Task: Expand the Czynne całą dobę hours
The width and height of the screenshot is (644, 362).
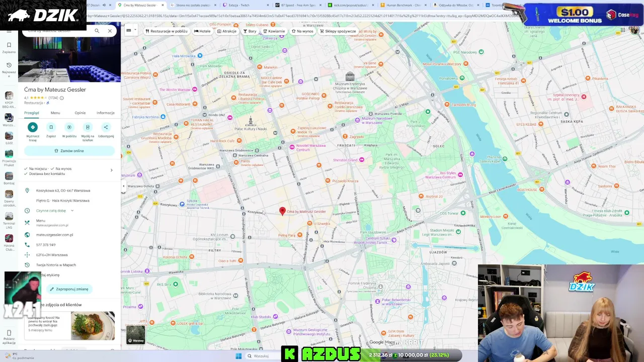Action: pos(72,211)
